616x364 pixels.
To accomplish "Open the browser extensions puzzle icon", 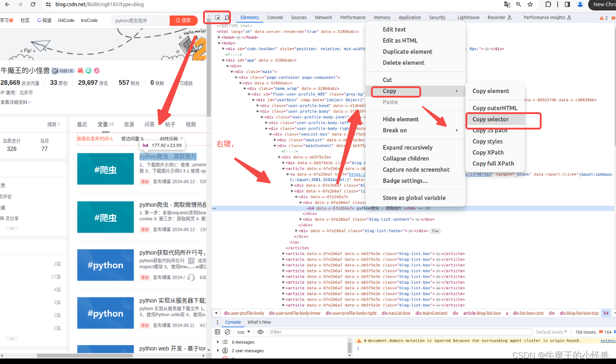I will click(548, 4).
